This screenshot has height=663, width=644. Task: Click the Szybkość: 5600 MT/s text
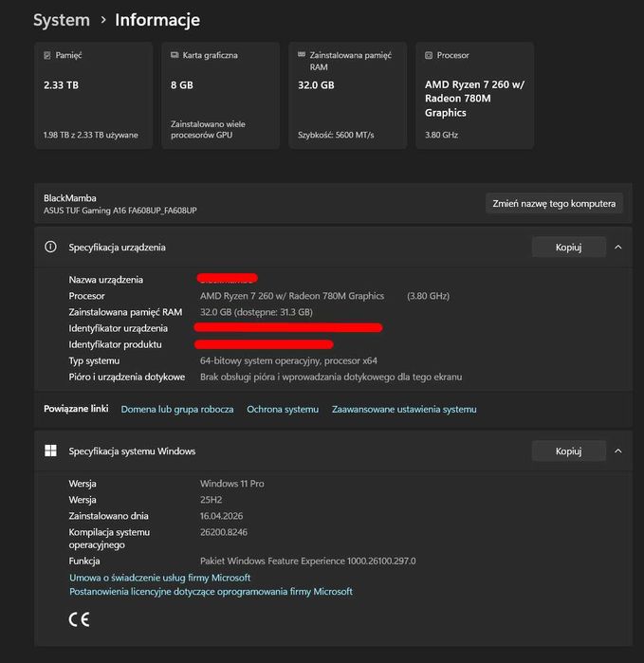(336, 135)
